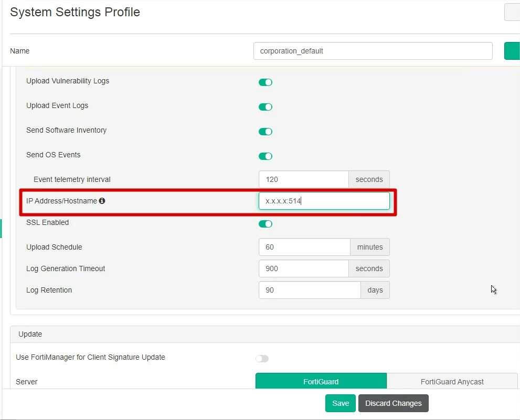Save the profile changes
Screen dimensions: 520x420
coord(341,403)
